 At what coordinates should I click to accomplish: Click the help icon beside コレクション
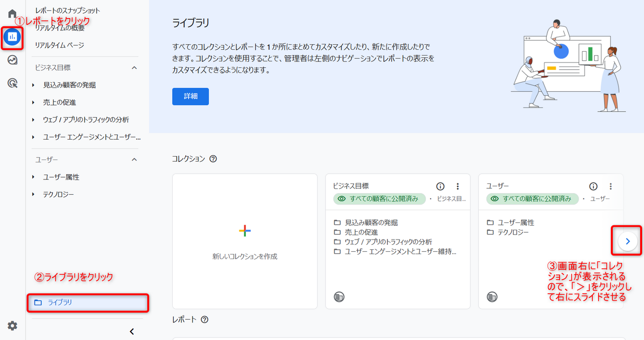[x=213, y=159]
